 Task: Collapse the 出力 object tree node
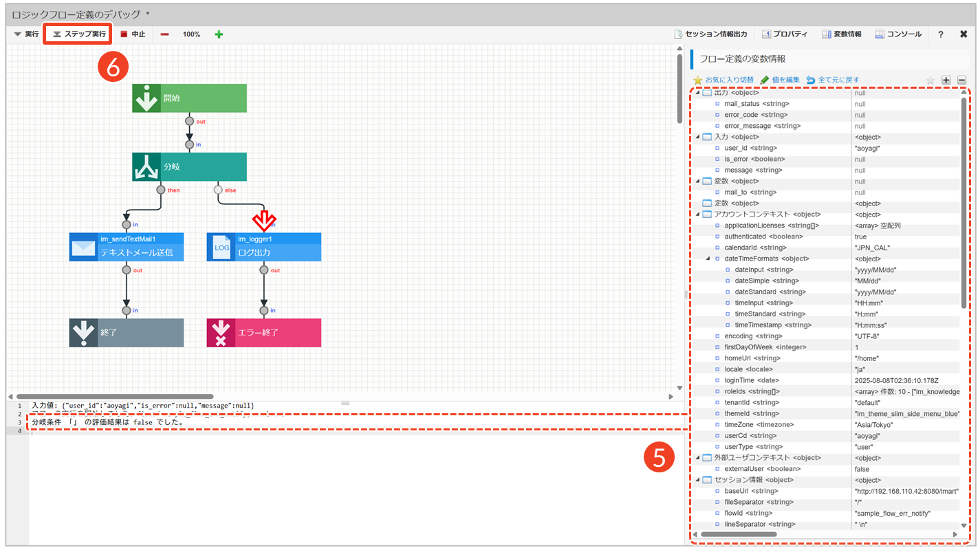pos(697,93)
